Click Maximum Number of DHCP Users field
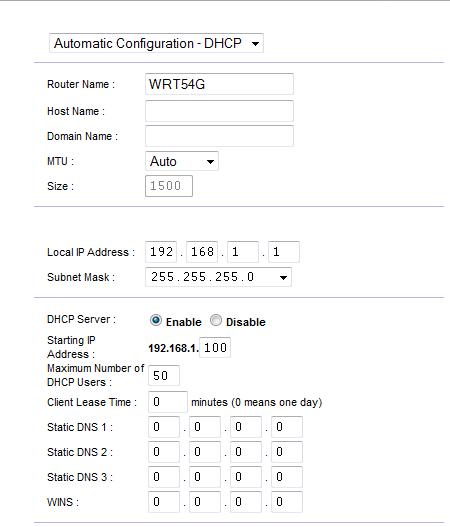The image size is (450, 527). pos(164,375)
